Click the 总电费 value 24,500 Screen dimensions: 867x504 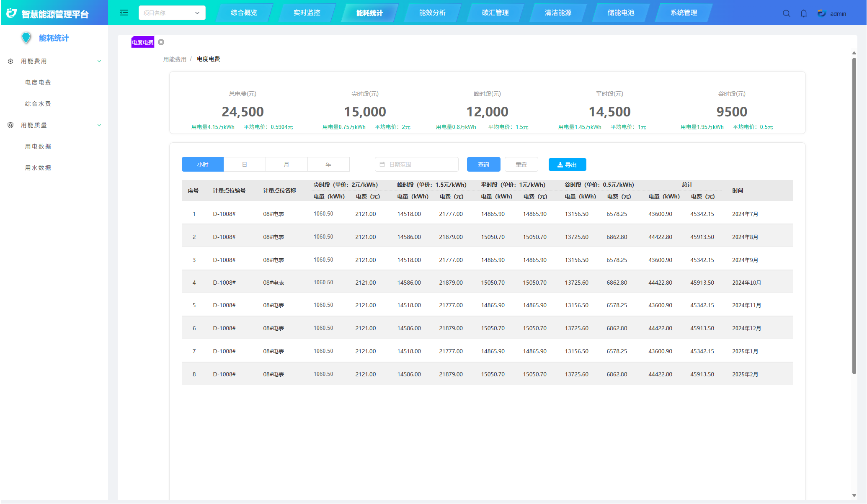pos(243,112)
